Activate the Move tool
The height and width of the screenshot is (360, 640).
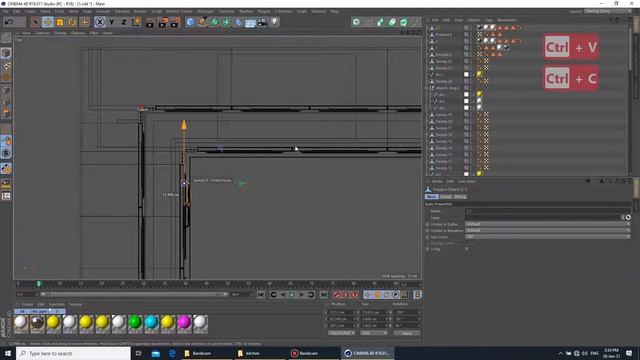click(48, 22)
